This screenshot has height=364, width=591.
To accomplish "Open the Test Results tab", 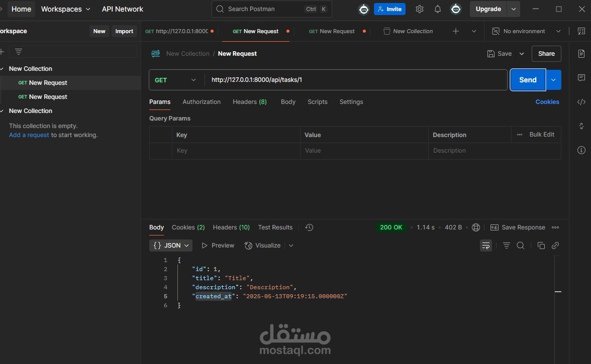I will (275, 227).
